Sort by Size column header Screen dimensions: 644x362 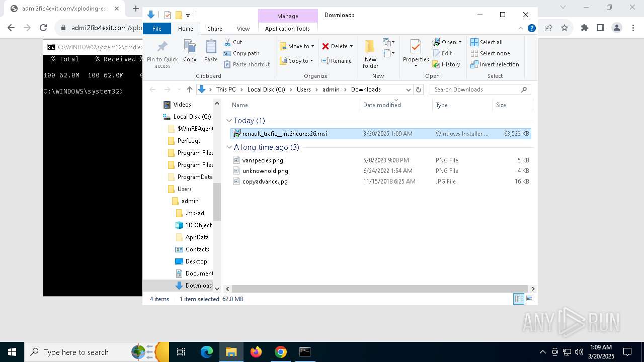501,105
